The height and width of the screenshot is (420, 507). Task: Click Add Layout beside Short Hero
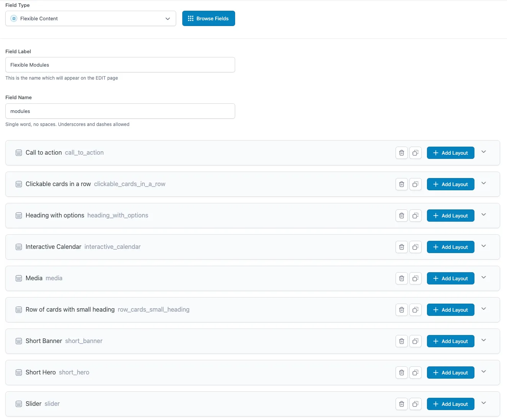[450, 373]
